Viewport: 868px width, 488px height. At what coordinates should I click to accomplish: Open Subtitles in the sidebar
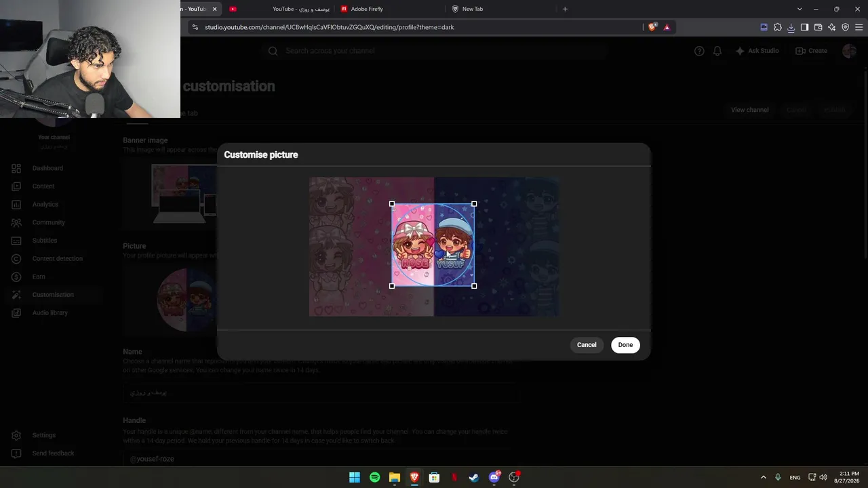pyautogui.click(x=53, y=241)
